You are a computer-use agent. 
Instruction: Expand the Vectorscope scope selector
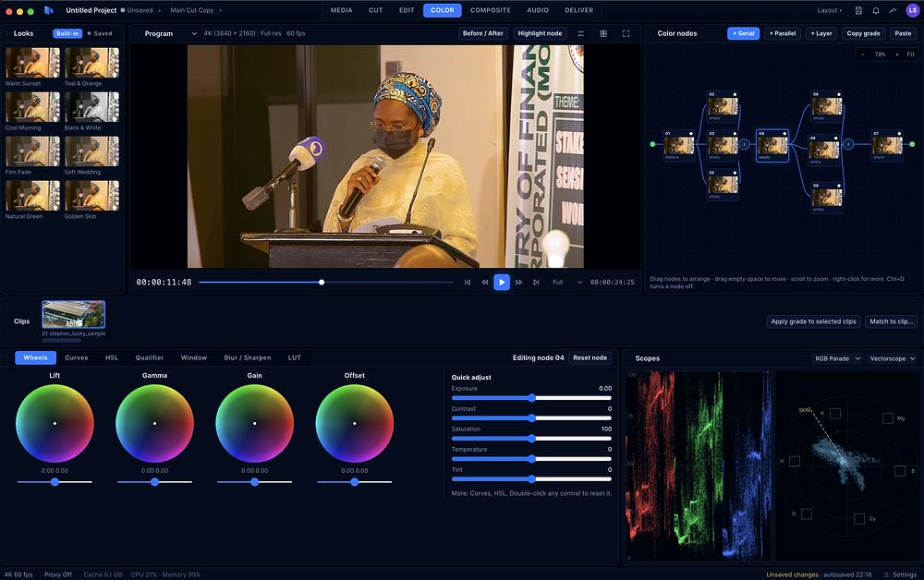coord(893,358)
